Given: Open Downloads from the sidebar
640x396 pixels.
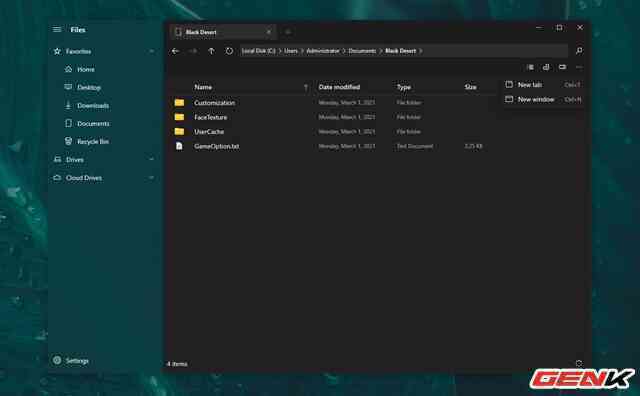Looking at the screenshot, I should 93,106.
